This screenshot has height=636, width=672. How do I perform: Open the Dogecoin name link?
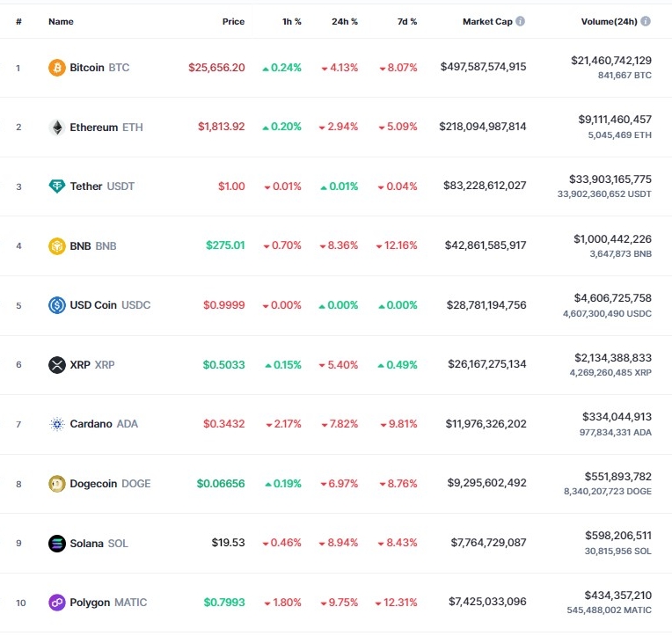(x=93, y=484)
